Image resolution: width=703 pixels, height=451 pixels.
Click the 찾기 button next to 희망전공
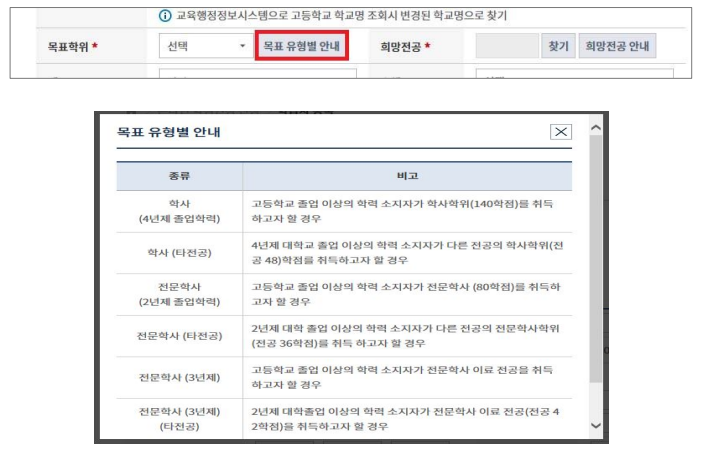tap(558, 46)
